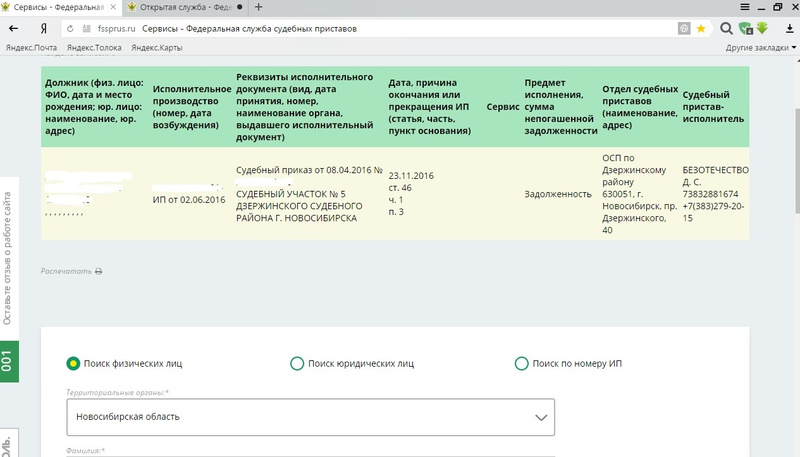The width and height of the screenshot is (800, 457).
Task: Click the 23.11.2016 end date text
Action: coord(411,175)
